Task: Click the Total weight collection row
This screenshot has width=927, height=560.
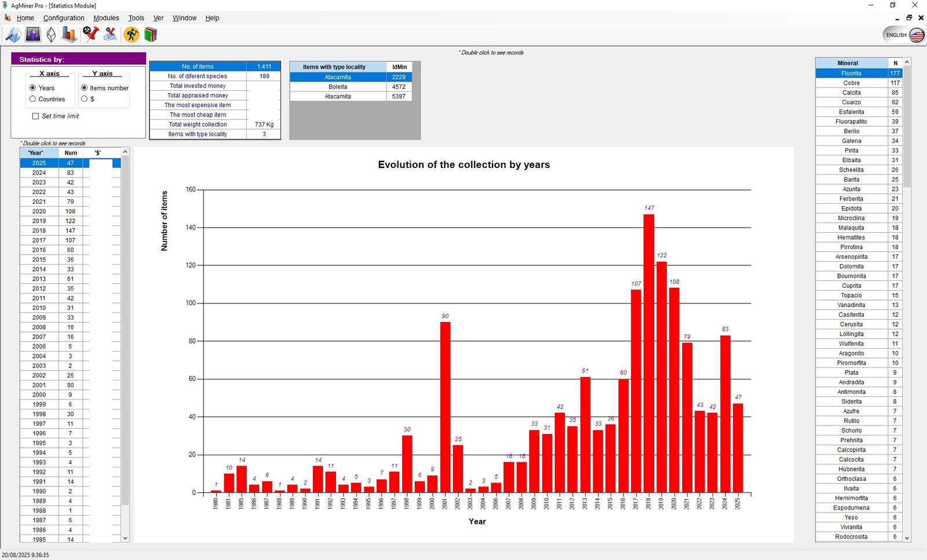Action: pyautogui.click(x=215, y=125)
